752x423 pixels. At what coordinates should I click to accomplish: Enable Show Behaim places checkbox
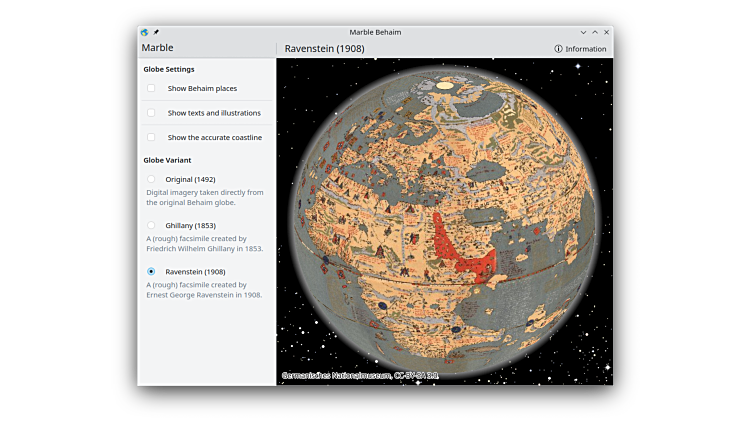(x=151, y=88)
